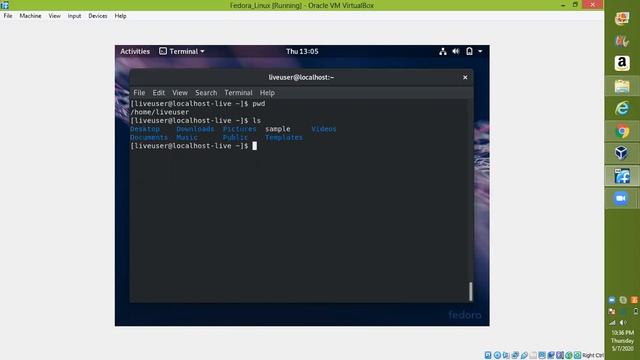This screenshot has height=360, width=640.
Task: Open the VirtualBox Machine menu
Action: [30, 16]
